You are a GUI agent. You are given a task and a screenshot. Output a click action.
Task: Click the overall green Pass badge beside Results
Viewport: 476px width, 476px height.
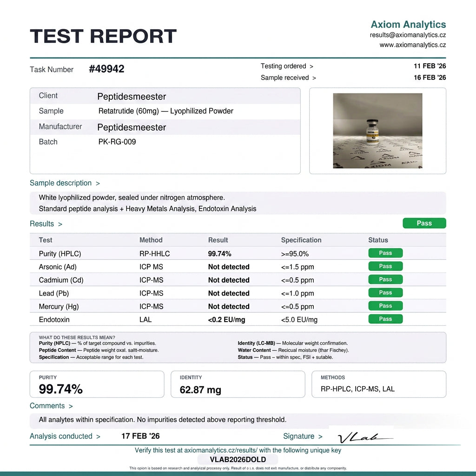point(424,223)
